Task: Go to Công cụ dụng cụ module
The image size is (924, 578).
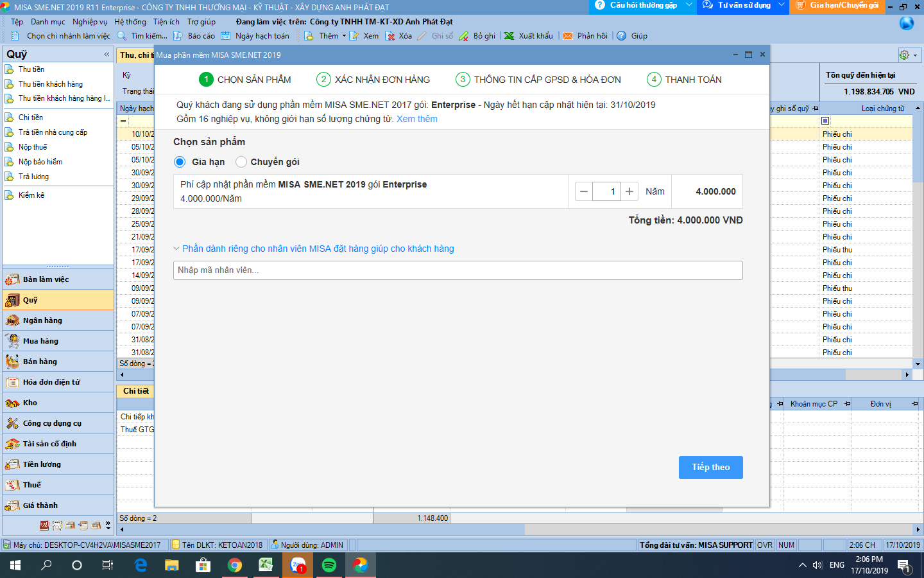Action: point(58,423)
